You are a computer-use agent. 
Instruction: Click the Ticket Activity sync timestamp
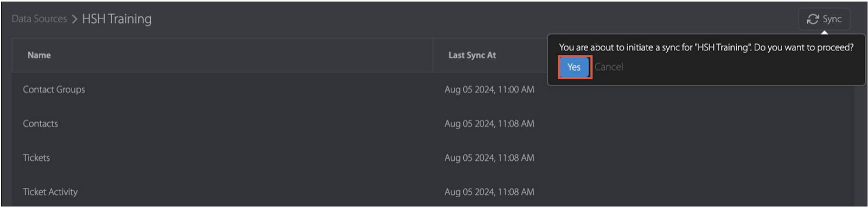pyautogui.click(x=489, y=192)
